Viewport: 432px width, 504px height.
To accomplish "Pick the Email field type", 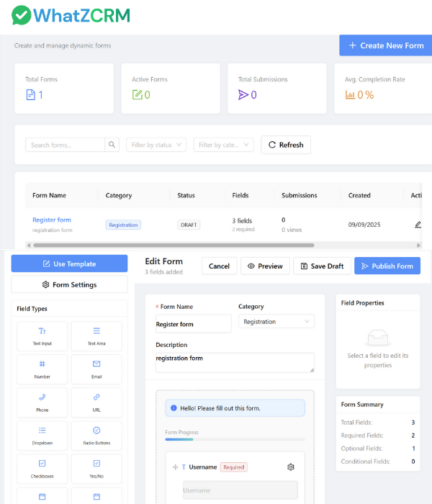I will point(96,369).
